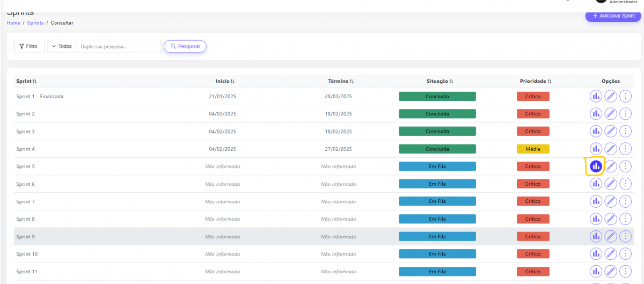Click pencil icon for Sprint 4
The height and width of the screenshot is (284, 644).
point(611,149)
